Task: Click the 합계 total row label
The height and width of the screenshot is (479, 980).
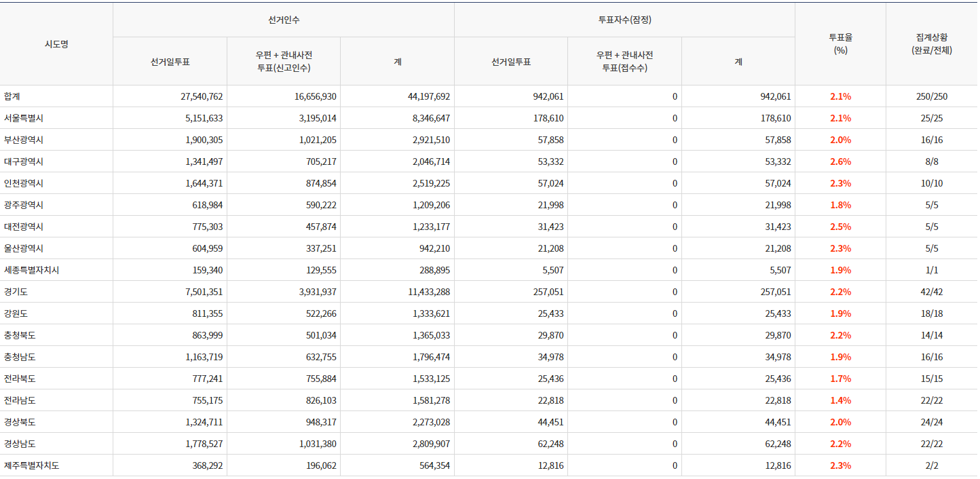Action: tap(12, 96)
